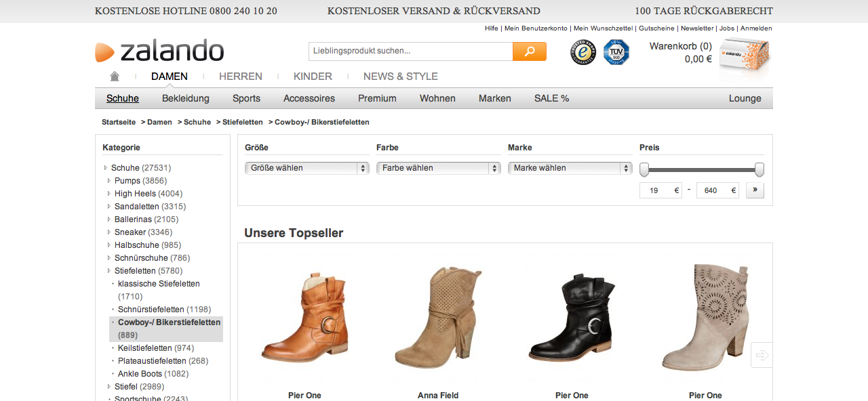Open the Marke wählen dropdown
868x401 pixels.
tap(570, 168)
